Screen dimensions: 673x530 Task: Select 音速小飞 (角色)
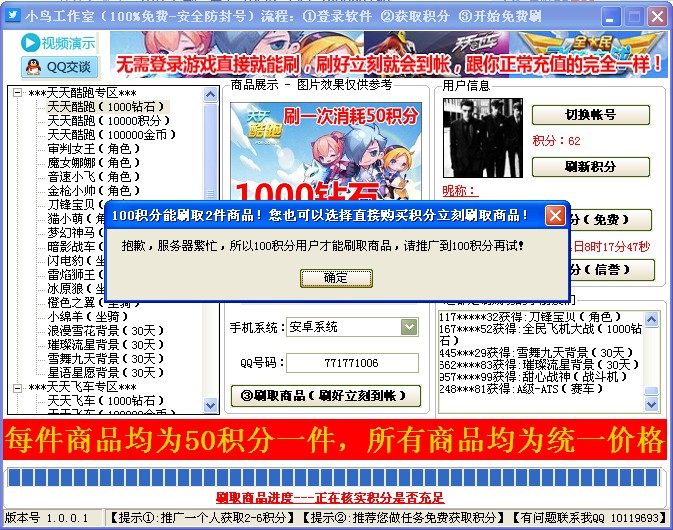pos(94,177)
